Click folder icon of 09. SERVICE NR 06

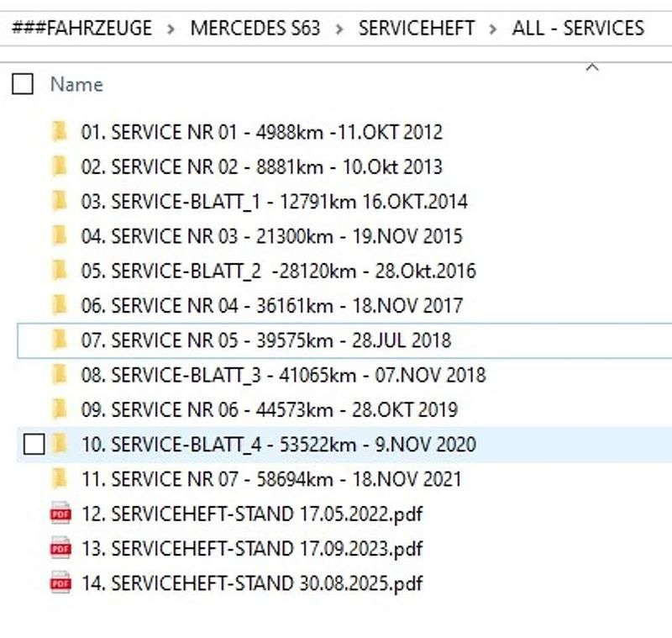60,409
